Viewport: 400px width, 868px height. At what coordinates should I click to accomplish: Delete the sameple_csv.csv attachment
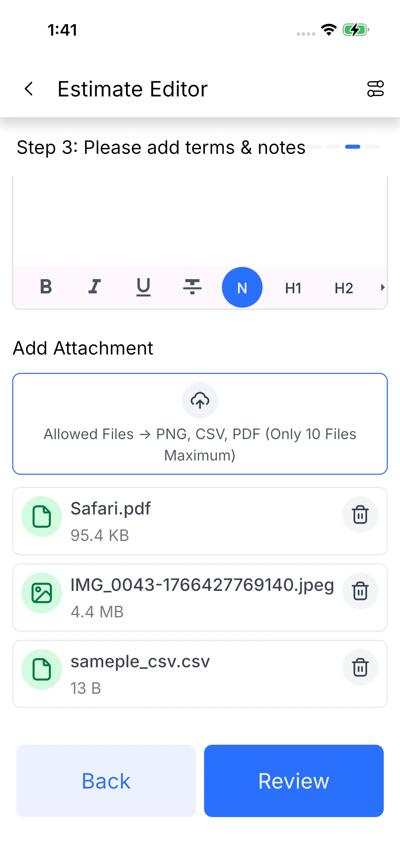pyautogui.click(x=360, y=667)
